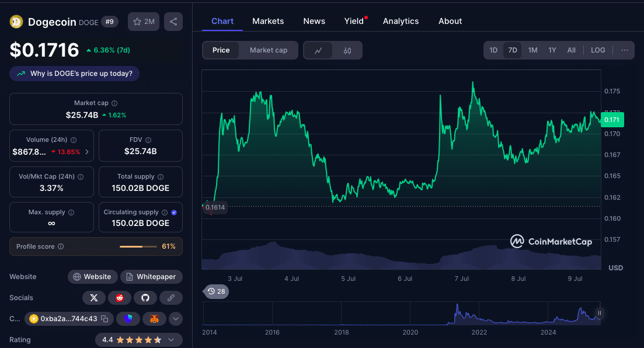Click the Profile score progress bar
The height and width of the screenshot is (348, 644).
138,246
